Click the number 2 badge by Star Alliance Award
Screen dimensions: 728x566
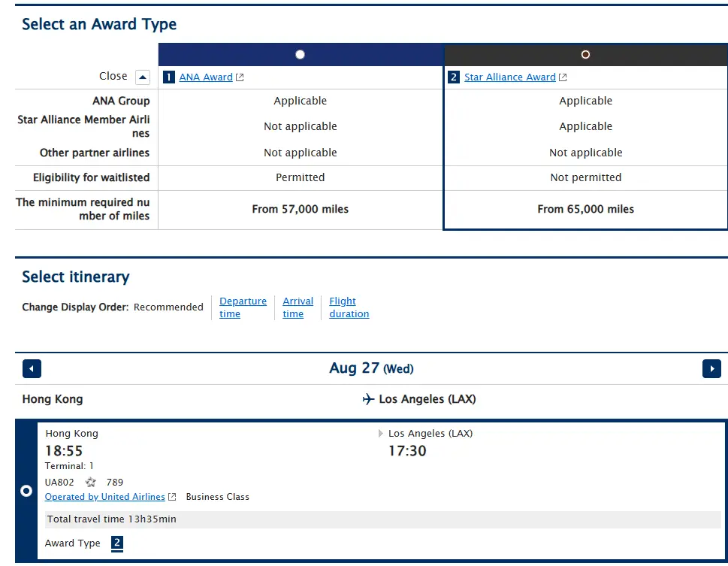(x=454, y=77)
